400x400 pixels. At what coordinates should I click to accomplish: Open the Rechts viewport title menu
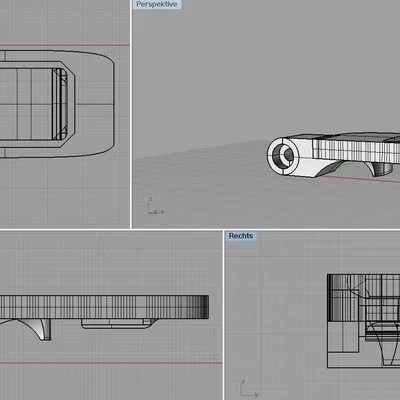click(x=241, y=236)
